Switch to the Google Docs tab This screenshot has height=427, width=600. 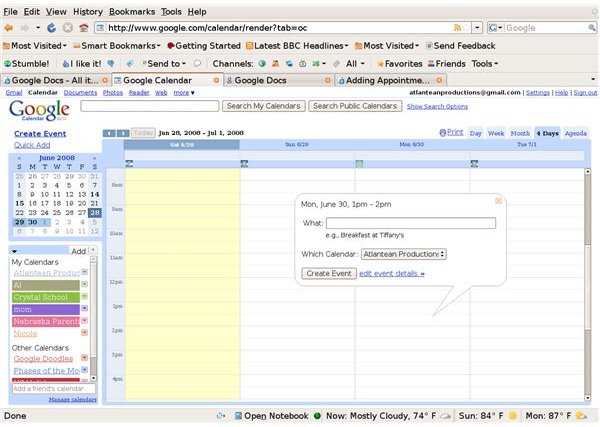pyautogui.click(x=279, y=80)
